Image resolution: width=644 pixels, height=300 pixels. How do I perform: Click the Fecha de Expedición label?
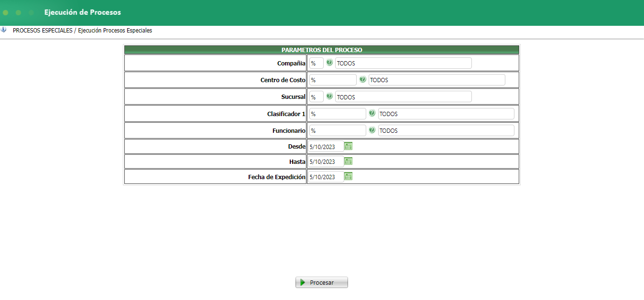(x=276, y=177)
